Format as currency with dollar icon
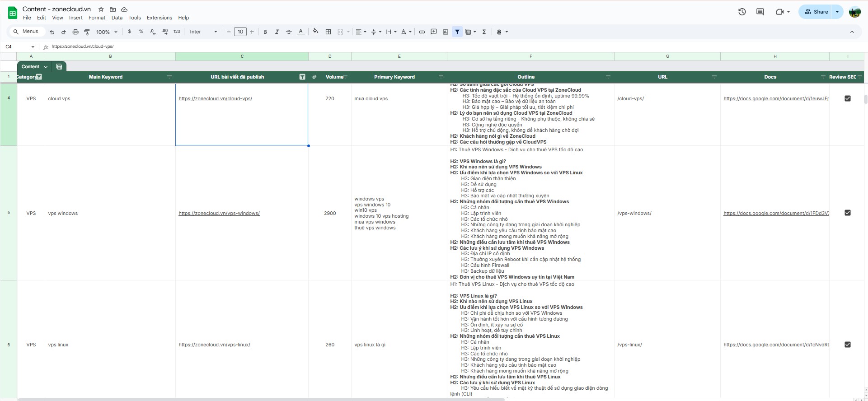 tap(130, 32)
